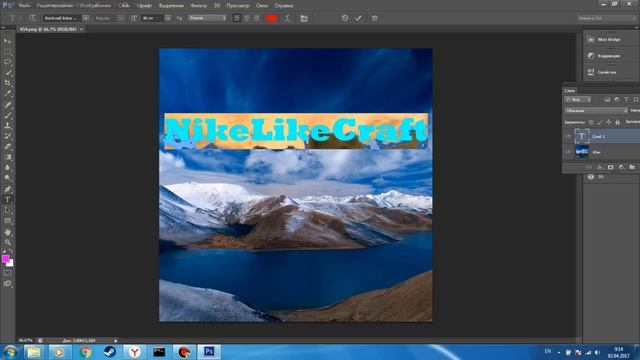Hide the background image layer eye

(x=568, y=152)
